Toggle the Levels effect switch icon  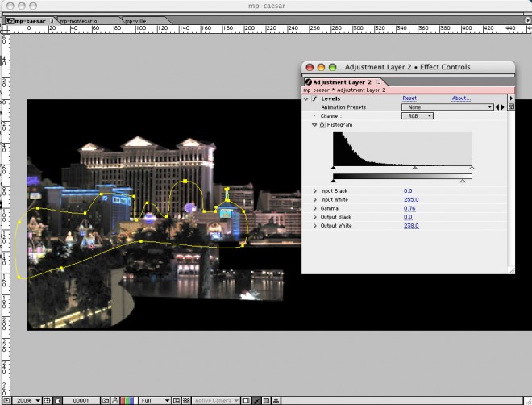314,98
